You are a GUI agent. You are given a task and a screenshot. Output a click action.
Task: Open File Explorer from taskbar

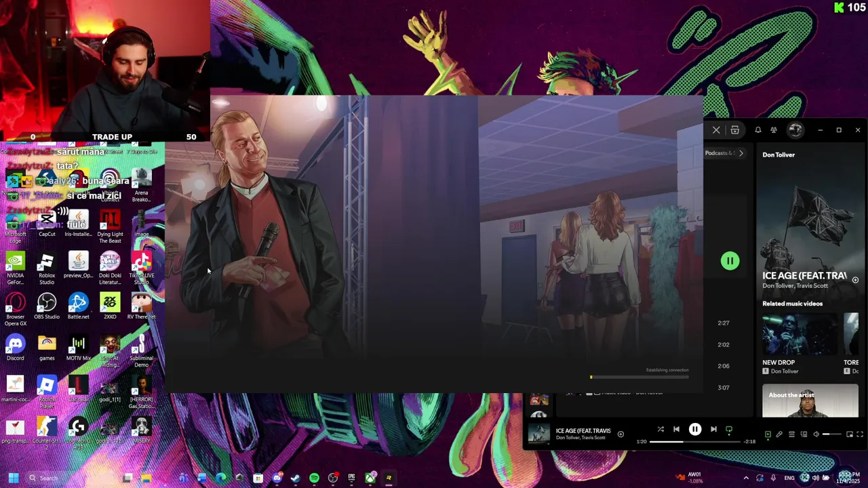tap(146, 478)
